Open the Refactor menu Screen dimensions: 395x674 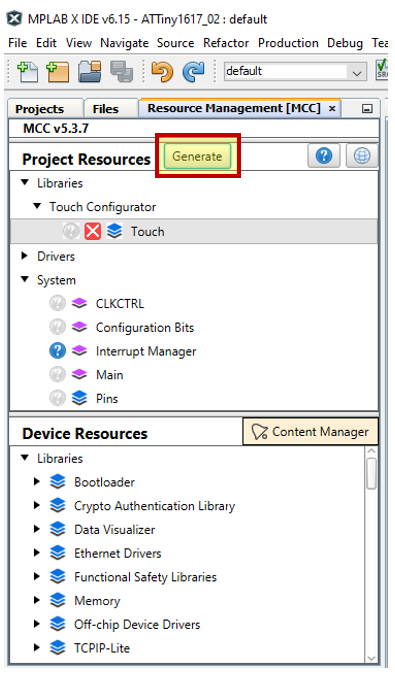click(226, 43)
